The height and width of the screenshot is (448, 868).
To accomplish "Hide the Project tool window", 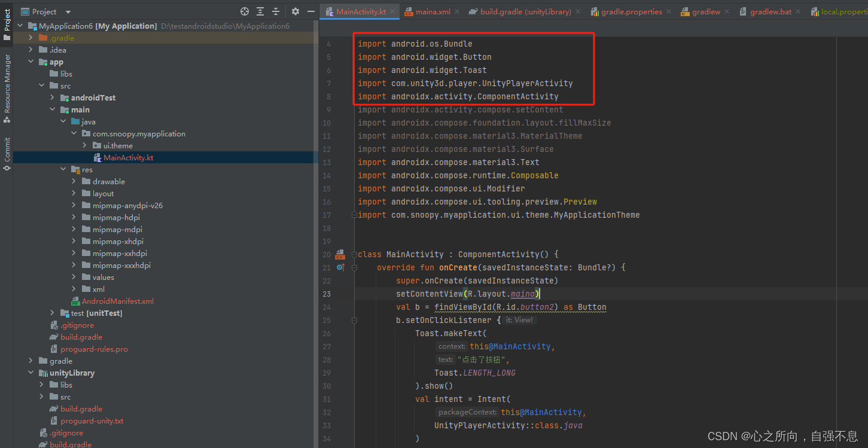I will pyautogui.click(x=311, y=11).
